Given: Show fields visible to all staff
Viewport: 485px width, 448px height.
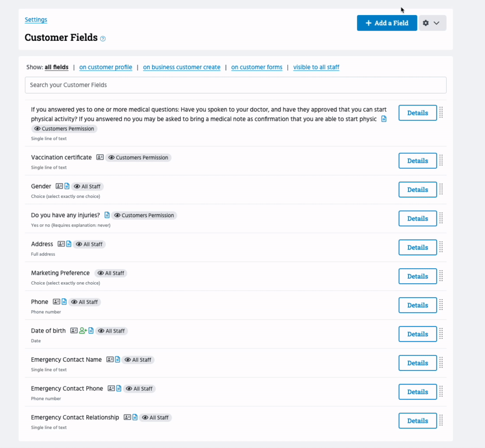Looking at the screenshot, I should [x=316, y=67].
